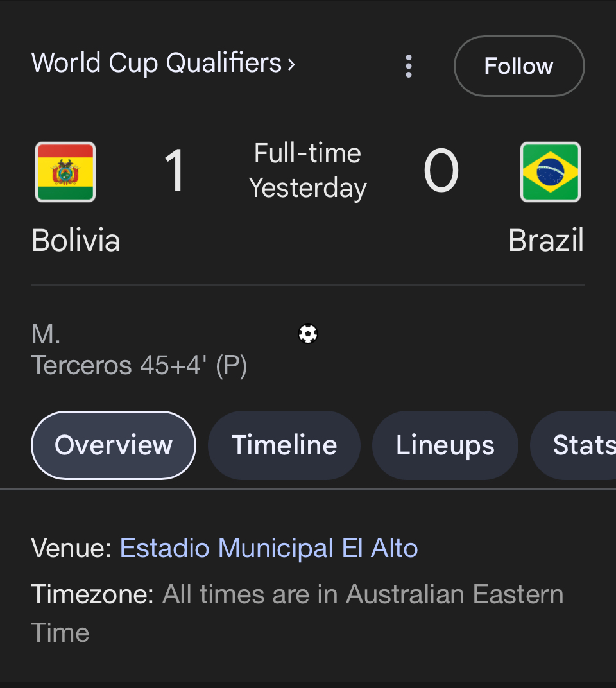Click the Brazil team name
The height and width of the screenshot is (688, 616).
tap(546, 240)
